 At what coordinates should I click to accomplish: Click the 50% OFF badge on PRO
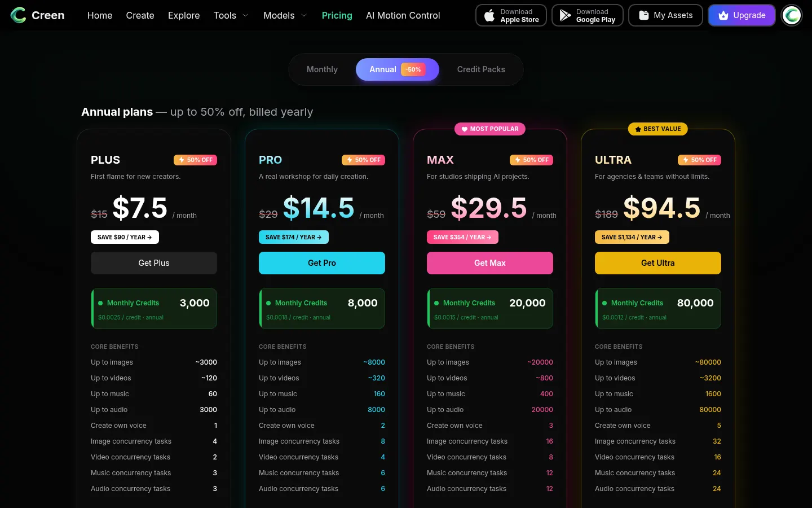363,160
